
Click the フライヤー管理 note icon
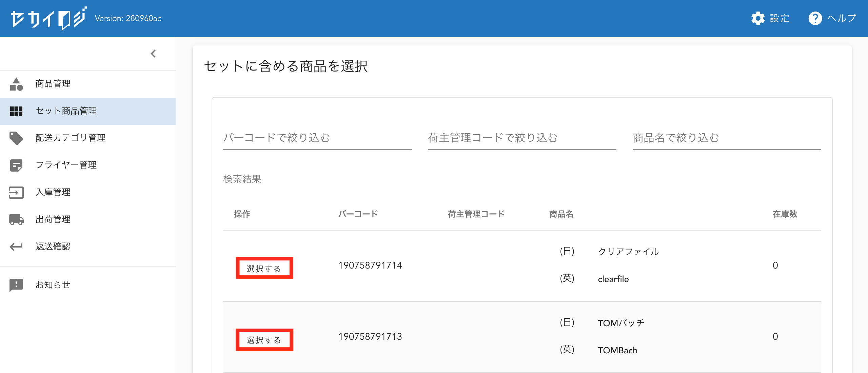pos(16,165)
